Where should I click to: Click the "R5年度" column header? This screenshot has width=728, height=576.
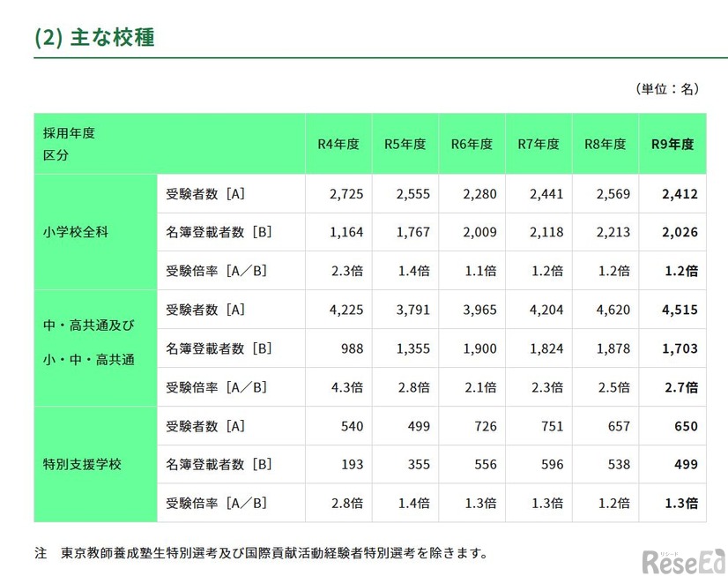[405, 145]
